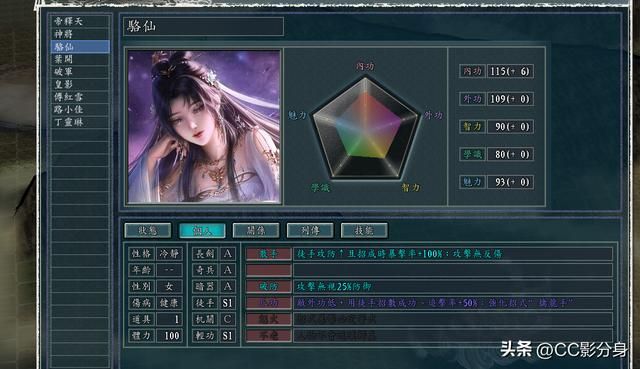The width and height of the screenshot is (640, 369).
Task: Select 路小佳 in the character list
Action: [x=80, y=110]
